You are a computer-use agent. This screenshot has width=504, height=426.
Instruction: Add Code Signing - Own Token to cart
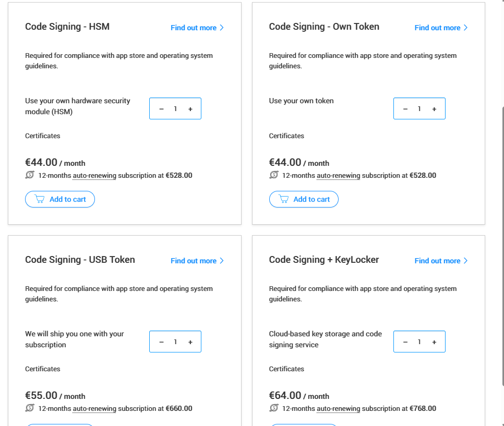point(304,199)
